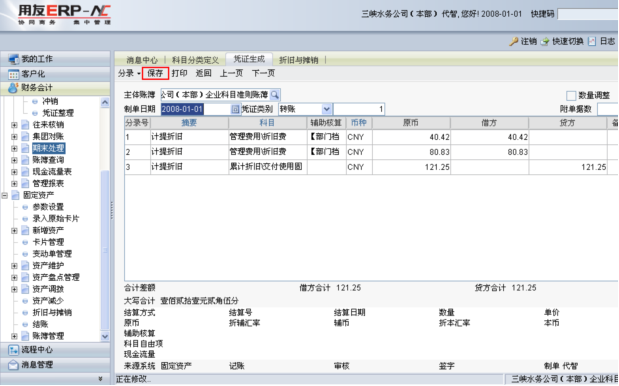619x386 pixels.
Task: Click the 我的工作 panel icon
Action: click(x=13, y=59)
